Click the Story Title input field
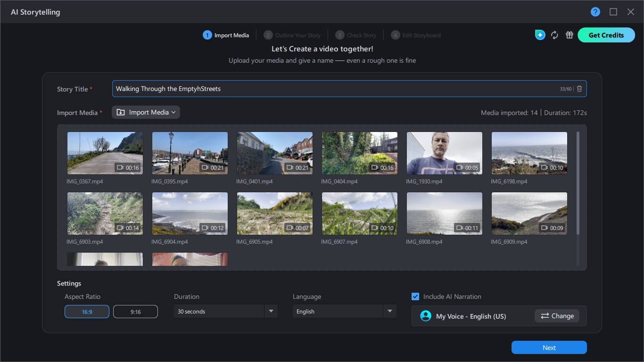The height and width of the screenshot is (362, 644). (349, 89)
